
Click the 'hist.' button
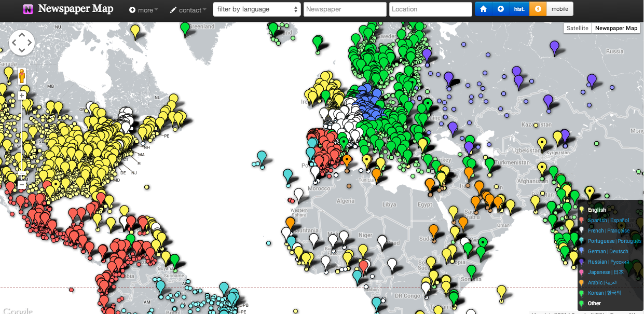519,9
